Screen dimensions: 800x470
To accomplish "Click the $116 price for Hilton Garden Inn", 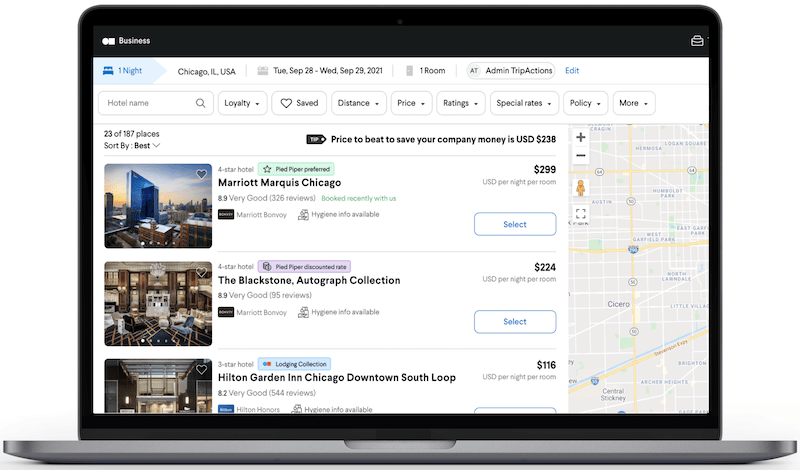I will point(546,365).
